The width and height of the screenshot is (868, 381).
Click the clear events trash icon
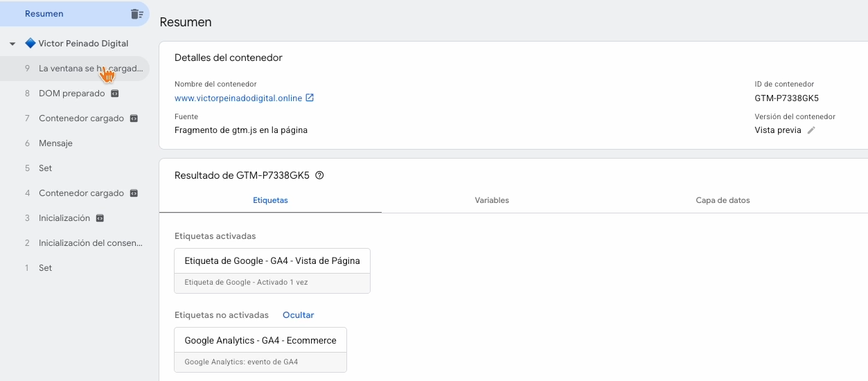pos(136,14)
